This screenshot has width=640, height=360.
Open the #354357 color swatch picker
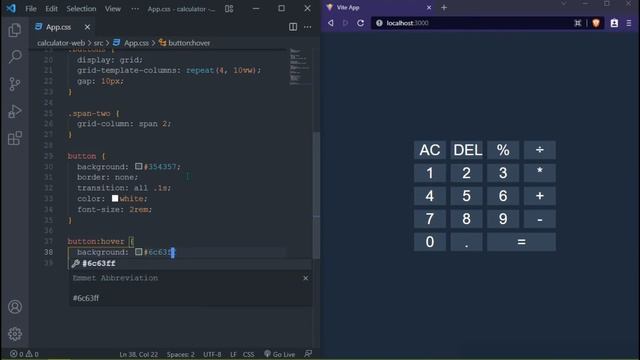139,167
